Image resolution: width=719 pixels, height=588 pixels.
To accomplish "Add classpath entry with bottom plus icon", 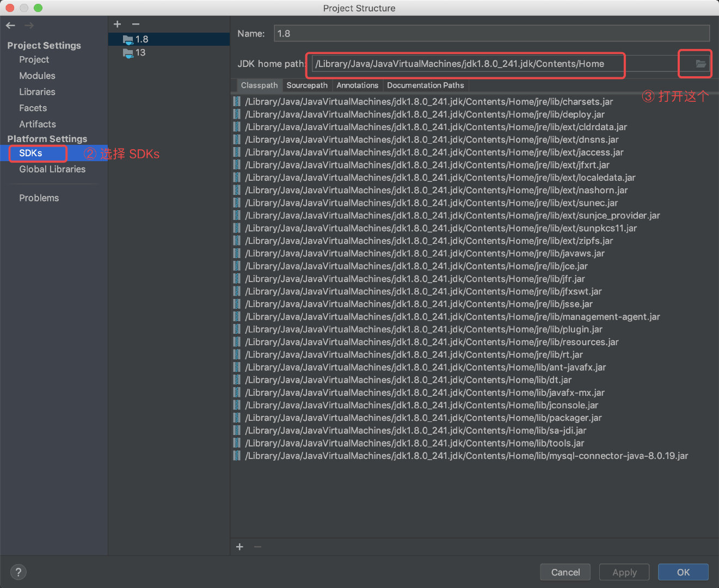I will tap(239, 546).
